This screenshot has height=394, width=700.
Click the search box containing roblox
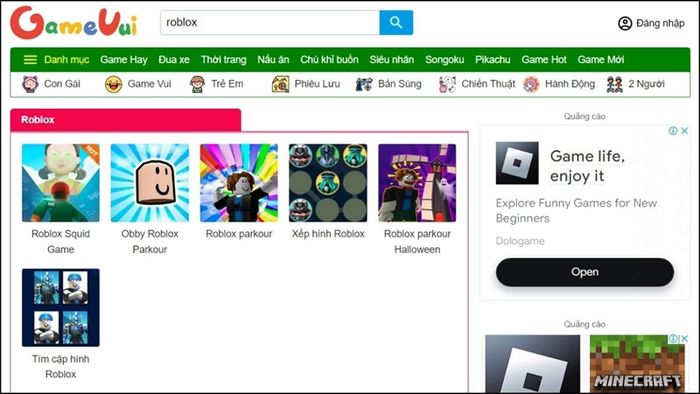(270, 22)
